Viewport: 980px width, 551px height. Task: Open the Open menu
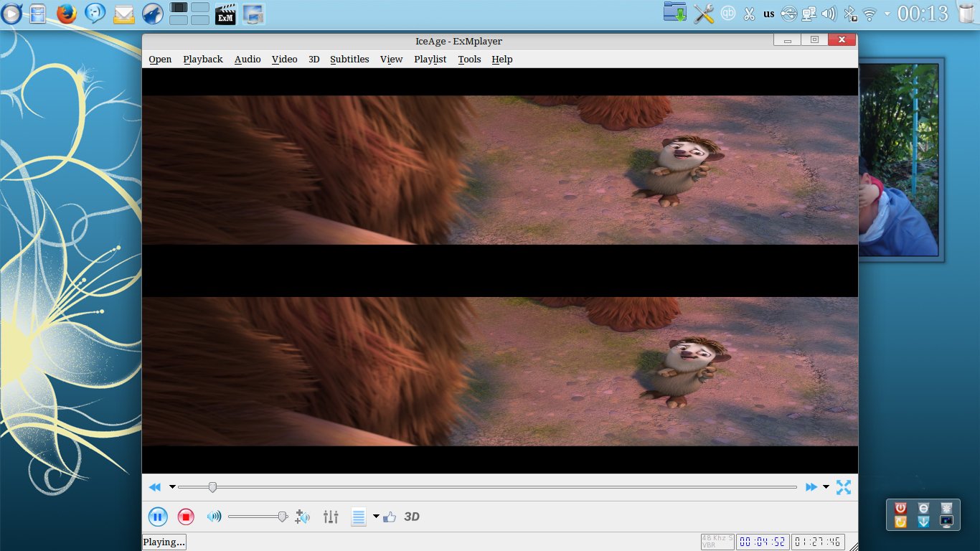click(160, 60)
